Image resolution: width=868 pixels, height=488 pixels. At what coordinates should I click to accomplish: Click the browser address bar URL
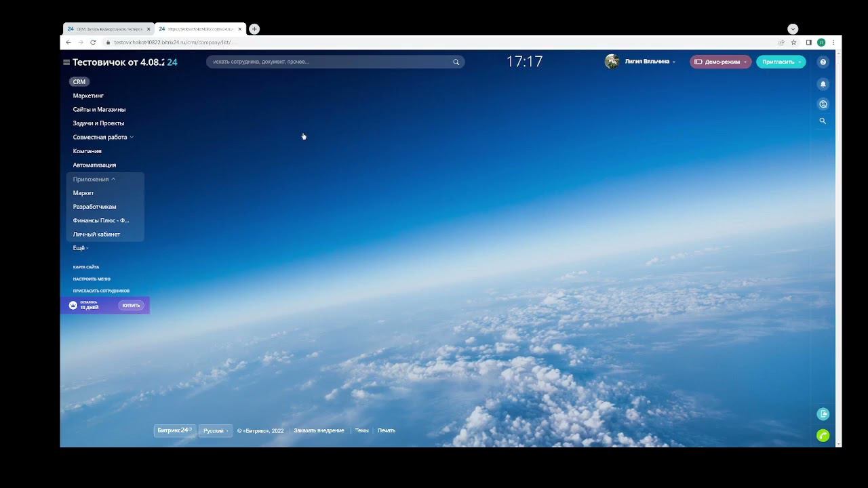[x=172, y=42]
